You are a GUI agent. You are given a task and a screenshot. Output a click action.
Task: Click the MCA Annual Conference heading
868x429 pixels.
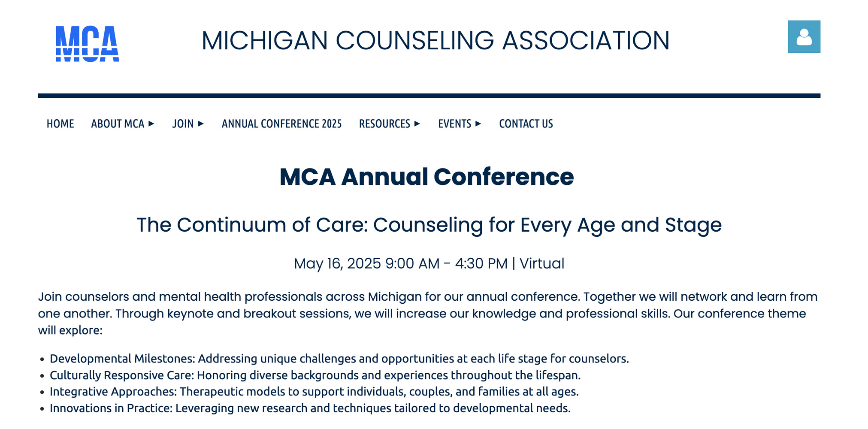coord(426,177)
